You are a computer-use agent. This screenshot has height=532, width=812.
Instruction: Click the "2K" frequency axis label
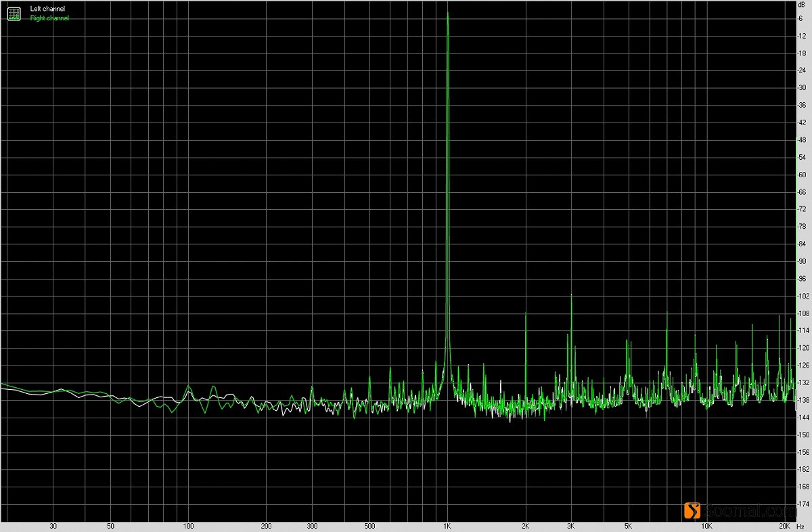[x=525, y=526]
